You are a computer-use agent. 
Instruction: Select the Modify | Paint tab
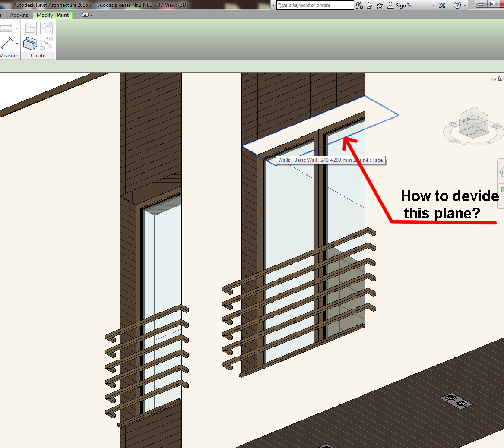coord(53,15)
